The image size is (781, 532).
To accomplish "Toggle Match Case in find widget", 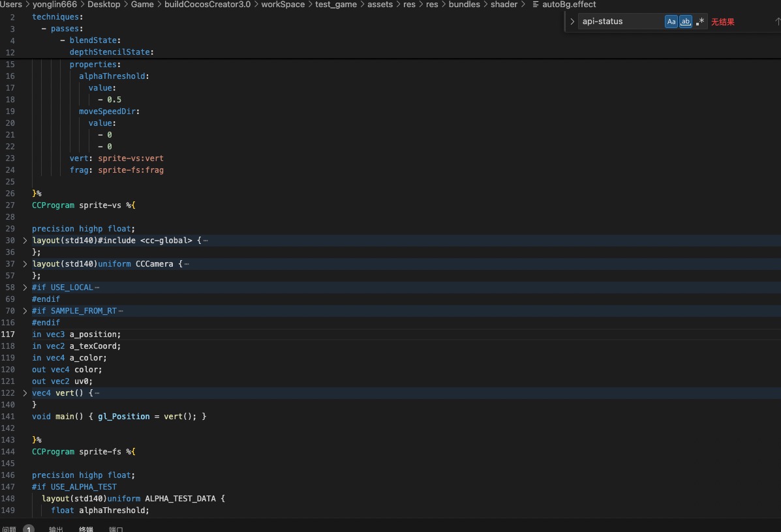I will tap(671, 22).
